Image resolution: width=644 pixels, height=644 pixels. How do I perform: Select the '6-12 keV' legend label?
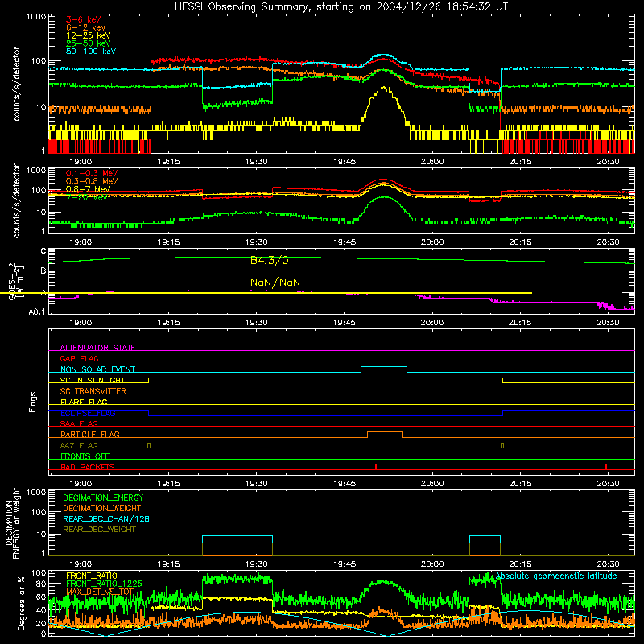(86, 27)
